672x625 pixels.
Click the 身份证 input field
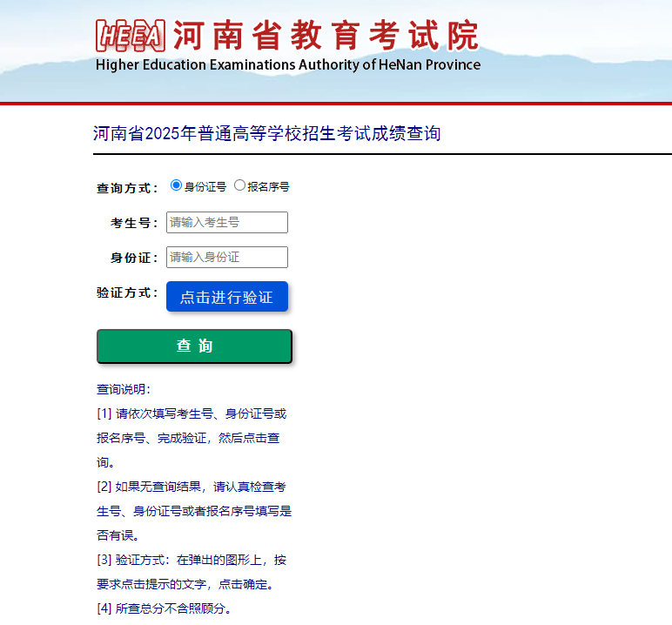coord(226,257)
